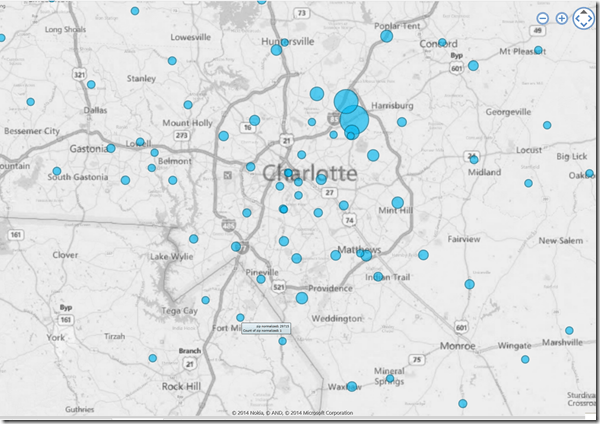600x424 pixels.
Task: Click the zoom out minus button
Action: coord(542,18)
